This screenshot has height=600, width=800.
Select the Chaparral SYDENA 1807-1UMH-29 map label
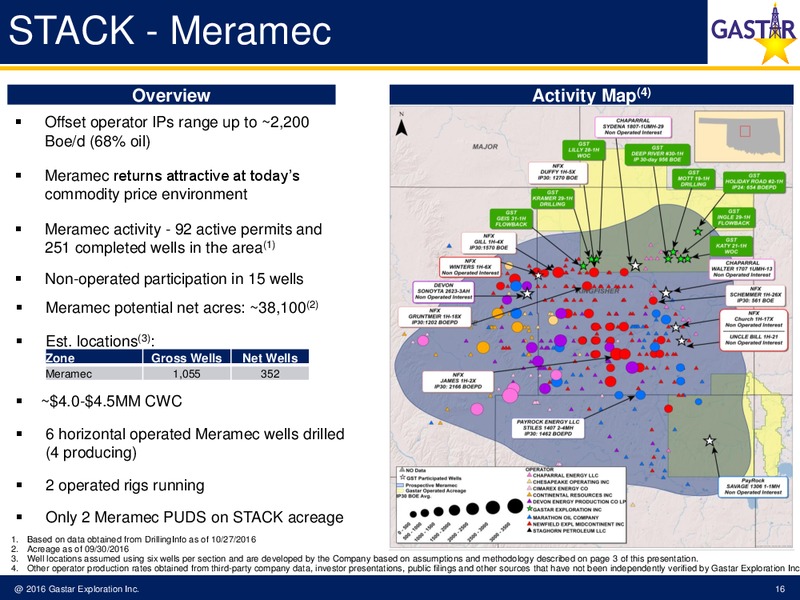click(x=633, y=127)
